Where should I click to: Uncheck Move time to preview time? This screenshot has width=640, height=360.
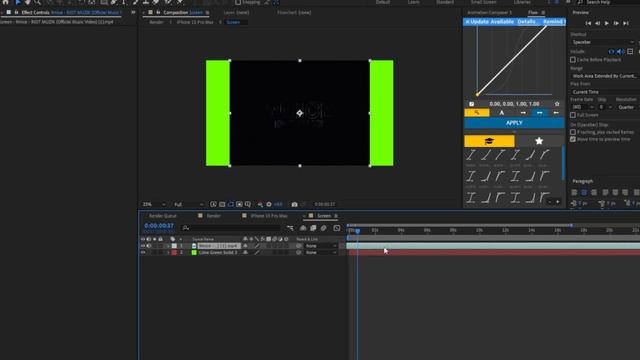point(573,139)
